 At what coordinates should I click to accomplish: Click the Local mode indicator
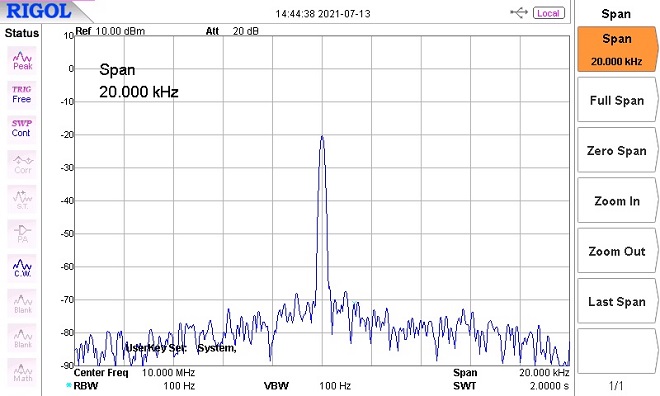pyautogui.click(x=548, y=13)
